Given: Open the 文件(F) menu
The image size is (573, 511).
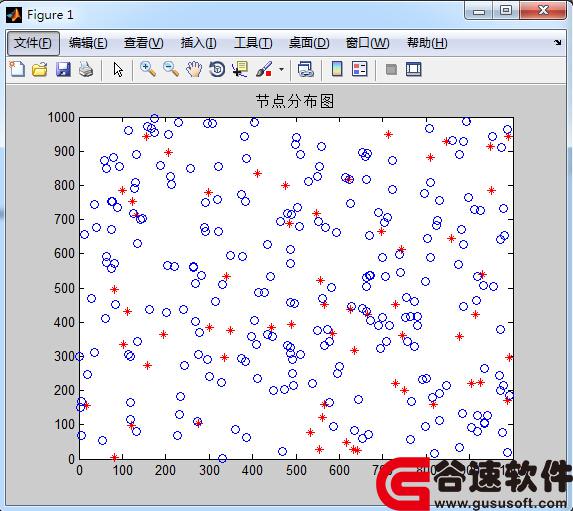Looking at the screenshot, I should tap(33, 43).
